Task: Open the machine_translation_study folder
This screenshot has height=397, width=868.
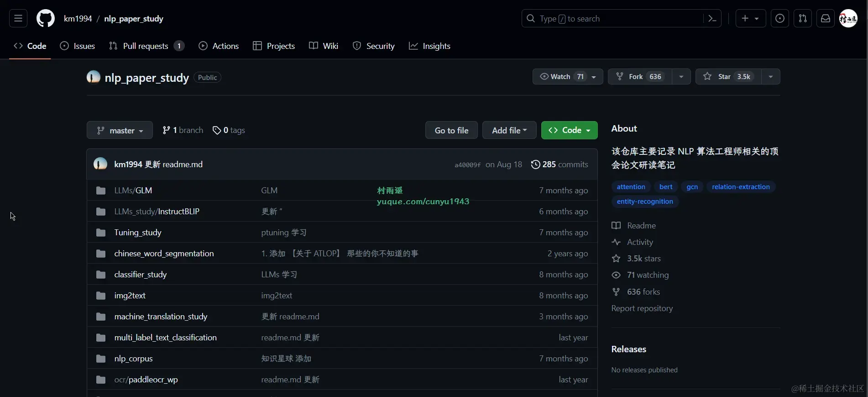Action: pyautogui.click(x=161, y=317)
